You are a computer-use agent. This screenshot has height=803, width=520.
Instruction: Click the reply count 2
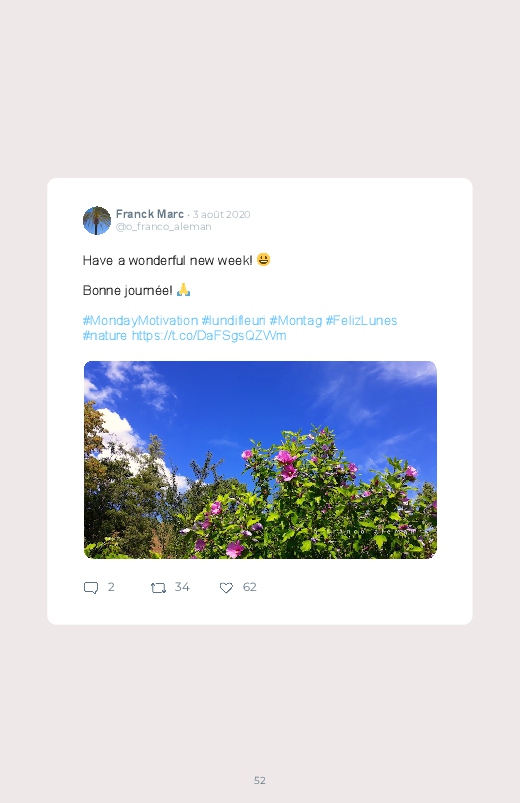111,587
